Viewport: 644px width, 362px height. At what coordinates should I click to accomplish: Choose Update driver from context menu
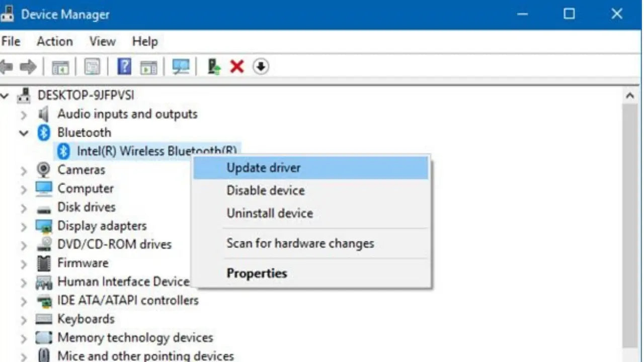tap(311, 168)
